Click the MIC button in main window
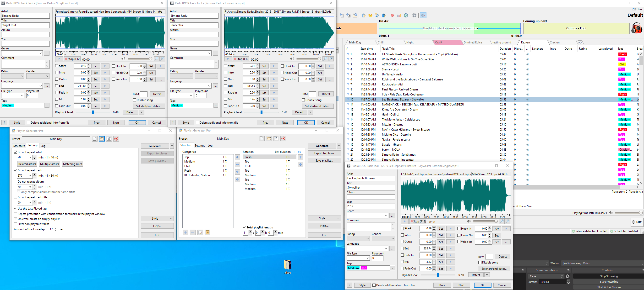 coord(637,222)
